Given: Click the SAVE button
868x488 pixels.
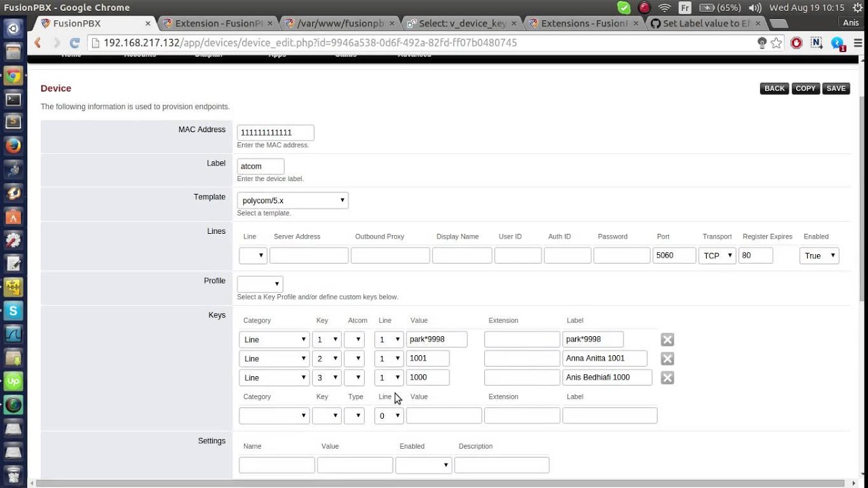Looking at the screenshot, I should pyautogui.click(x=836, y=89).
